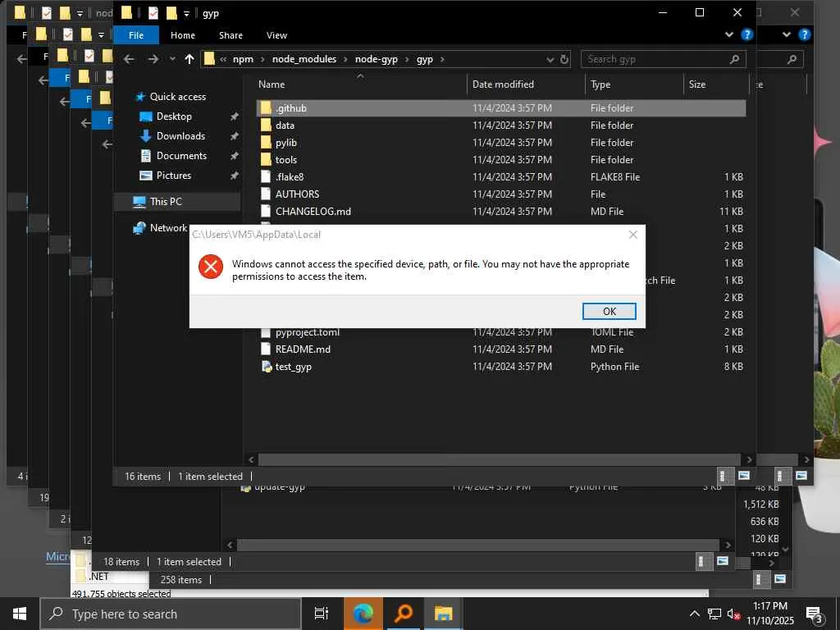Click the New folder icon in title bar
840x630 pixels.
pos(171,13)
